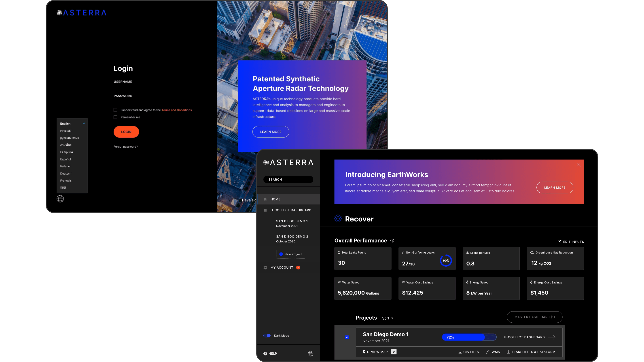The image size is (644, 362).
Task: Open the language selector dropdown on login screen
Action: pos(60,198)
